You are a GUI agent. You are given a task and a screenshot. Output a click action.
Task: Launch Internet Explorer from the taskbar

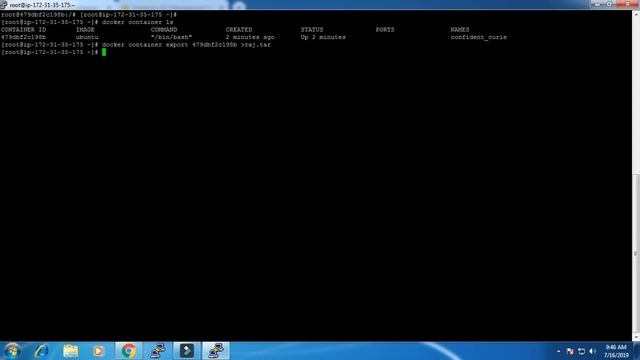tap(42, 351)
